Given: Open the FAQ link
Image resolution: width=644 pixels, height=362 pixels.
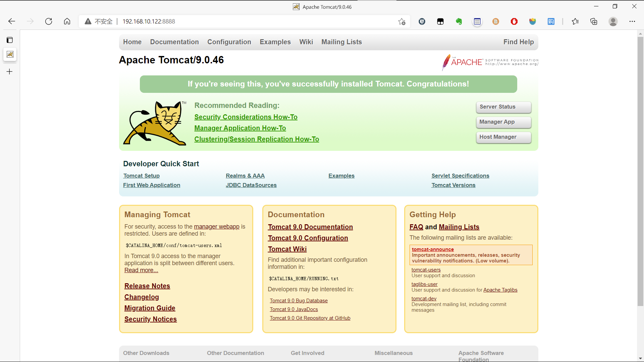Looking at the screenshot, I should coord(416,227).
